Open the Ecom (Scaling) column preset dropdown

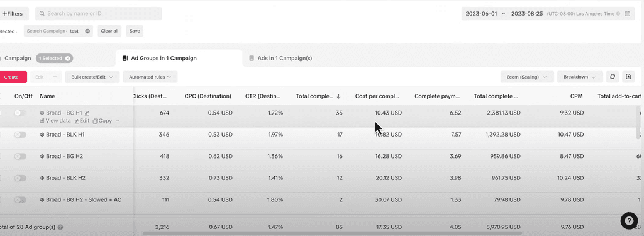point(527,77)
